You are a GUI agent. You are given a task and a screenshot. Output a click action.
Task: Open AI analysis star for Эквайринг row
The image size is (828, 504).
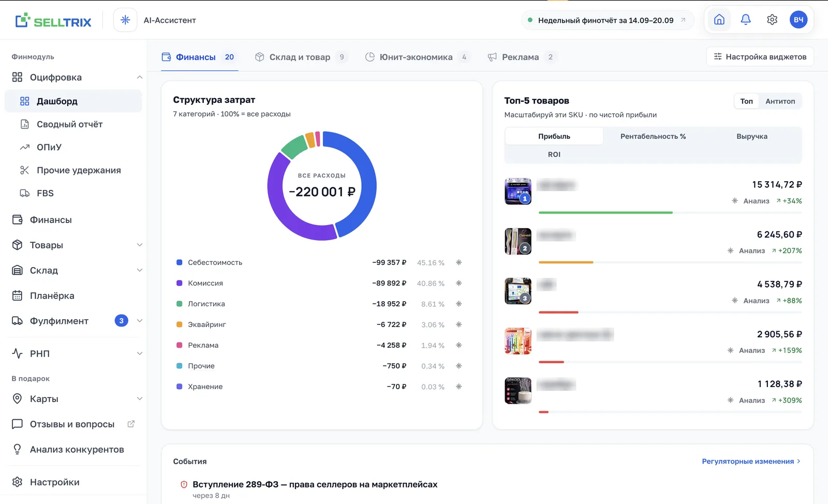pos(459,324)
